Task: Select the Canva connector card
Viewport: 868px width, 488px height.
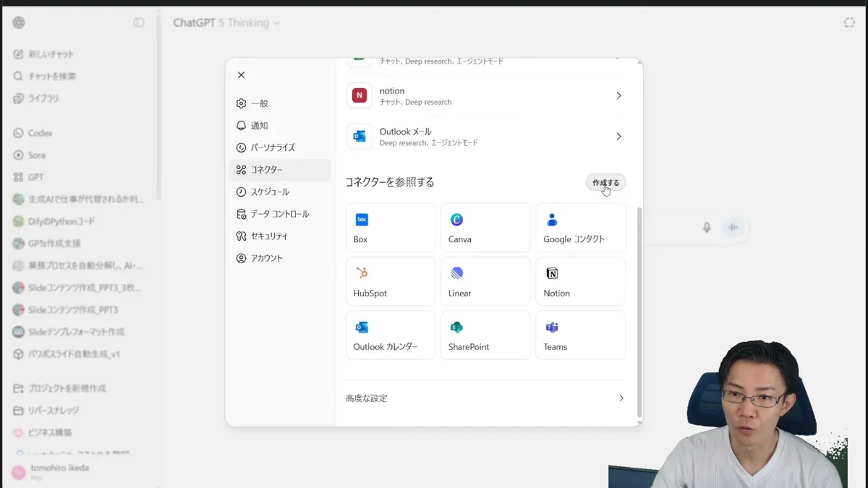Action: click(485, 228)
